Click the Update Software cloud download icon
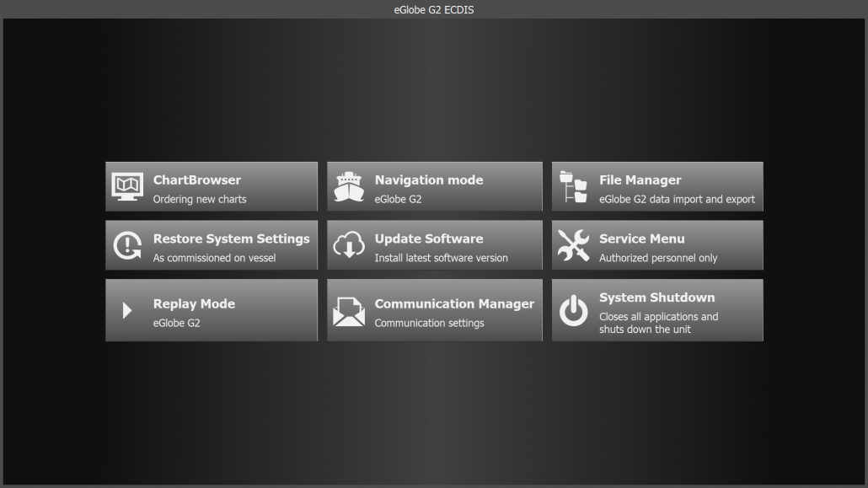 (349, 245)
